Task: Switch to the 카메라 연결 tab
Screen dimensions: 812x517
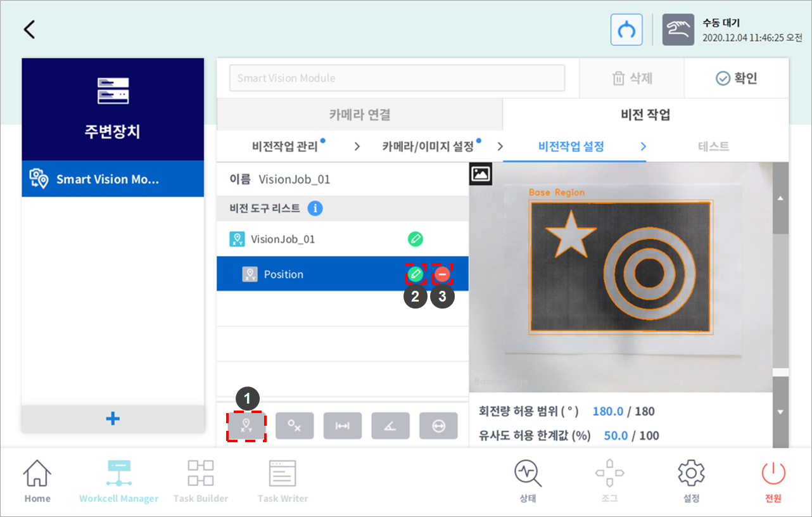Action: pyautogui.click(x=359, y=115)
